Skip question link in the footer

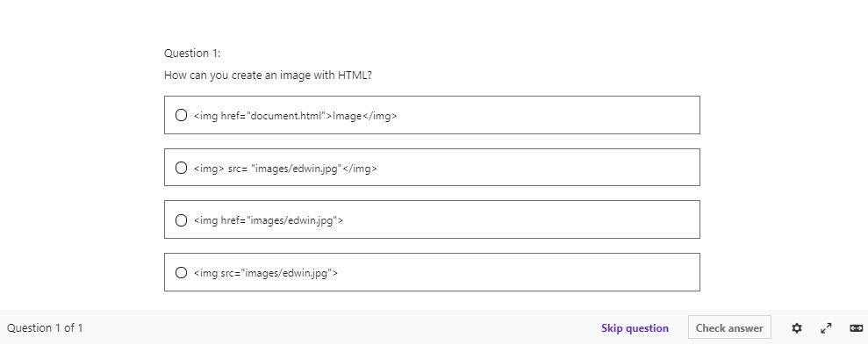[x=635, y=327]
